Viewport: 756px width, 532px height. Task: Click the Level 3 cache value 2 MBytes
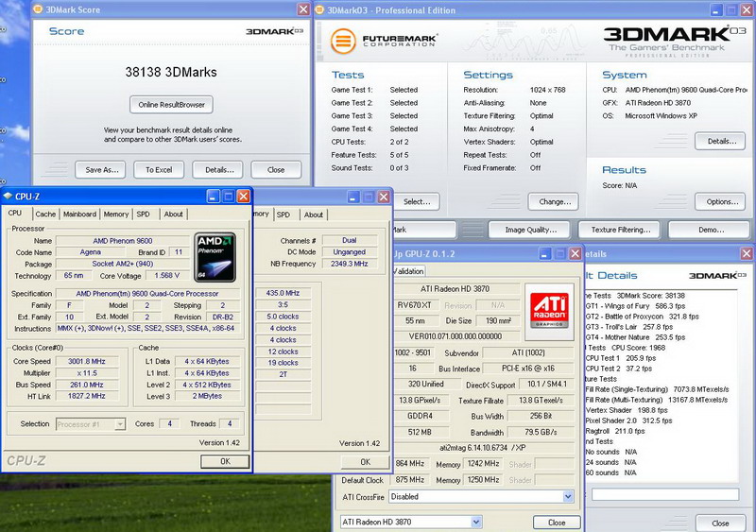207,396
